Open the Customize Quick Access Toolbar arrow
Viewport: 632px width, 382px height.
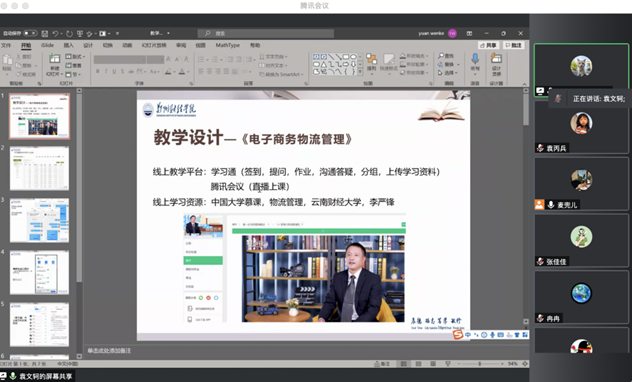pyautogui.click(x=117, y=33)
